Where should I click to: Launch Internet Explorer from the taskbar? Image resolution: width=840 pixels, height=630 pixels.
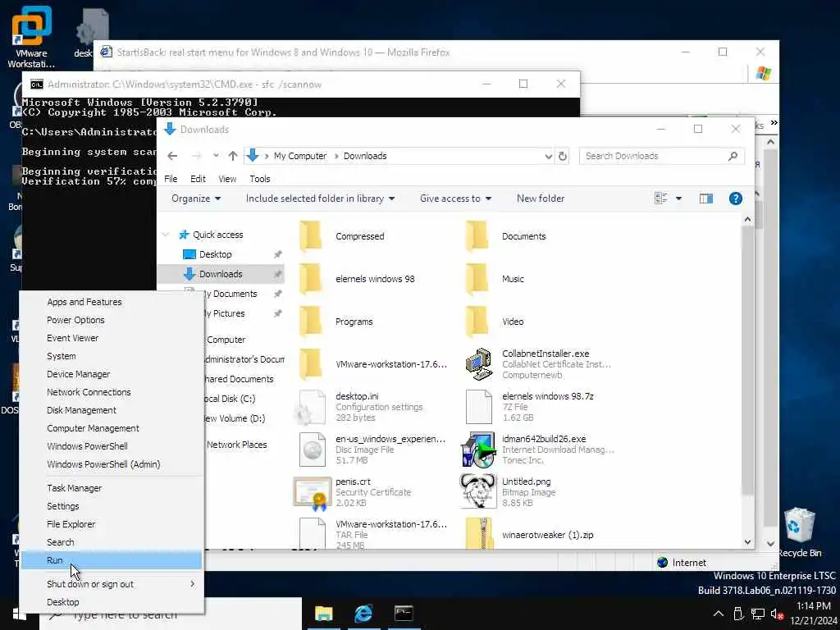point(363,614)
